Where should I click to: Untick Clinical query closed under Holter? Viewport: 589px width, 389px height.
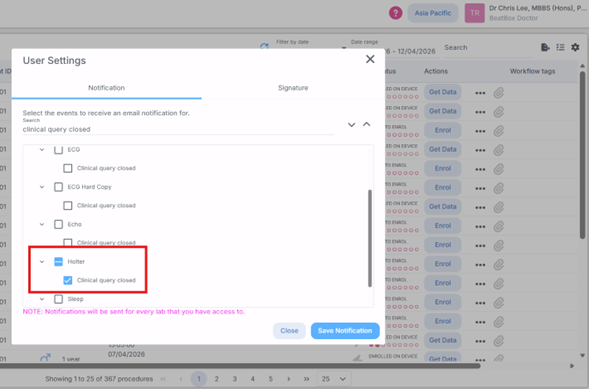[68, 280]
